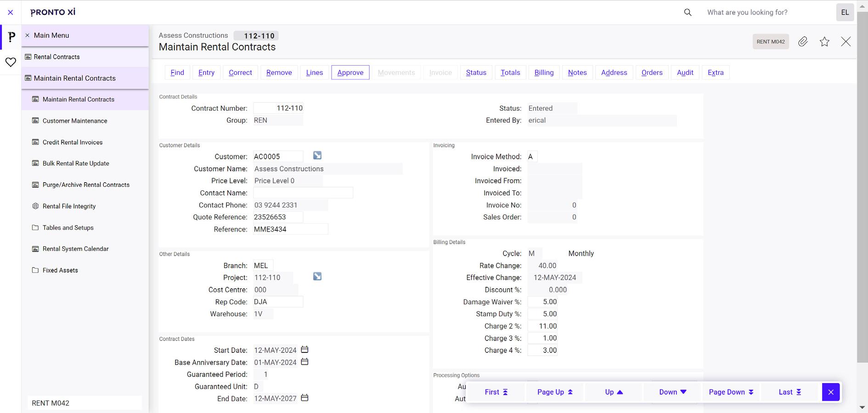Click the Reference field MME3434
868x413 pixels.
click(x=291, y=229)
